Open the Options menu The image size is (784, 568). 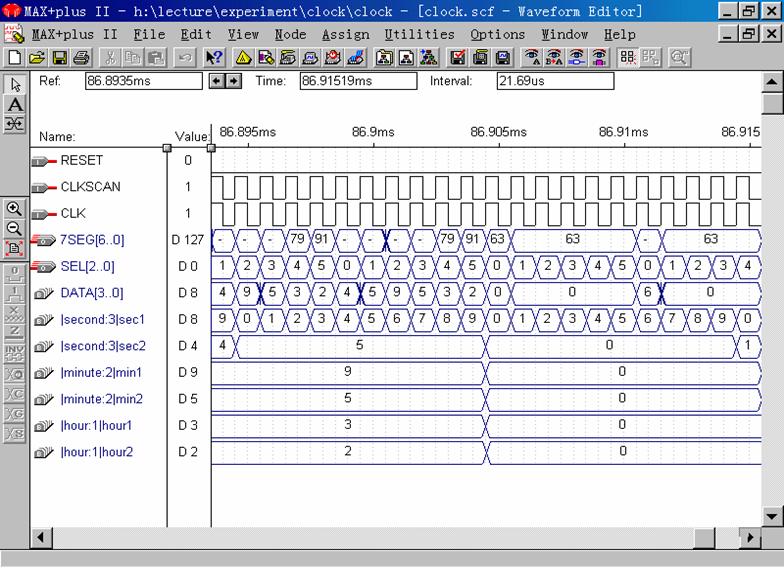click(x=498, y=34)
